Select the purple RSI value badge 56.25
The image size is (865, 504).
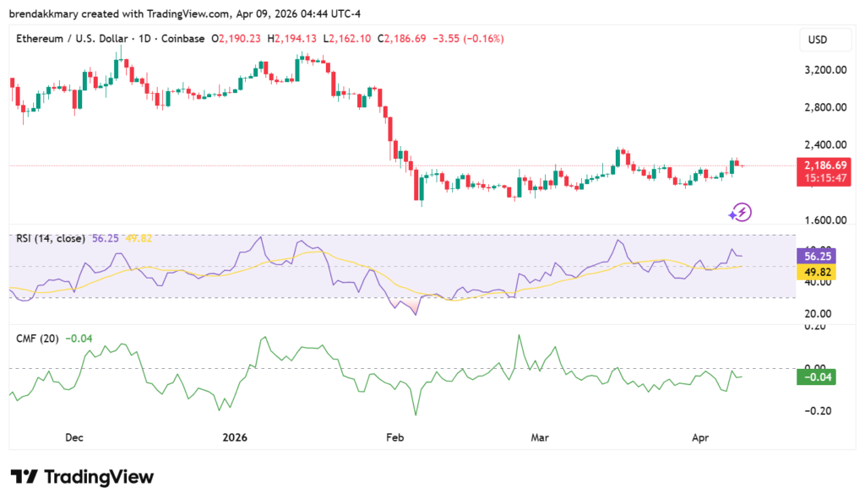tap(816, 254)
